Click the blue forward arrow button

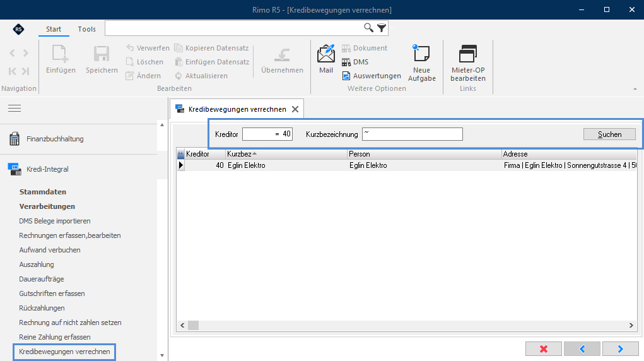pyautogui.click(x=620, y=348)
